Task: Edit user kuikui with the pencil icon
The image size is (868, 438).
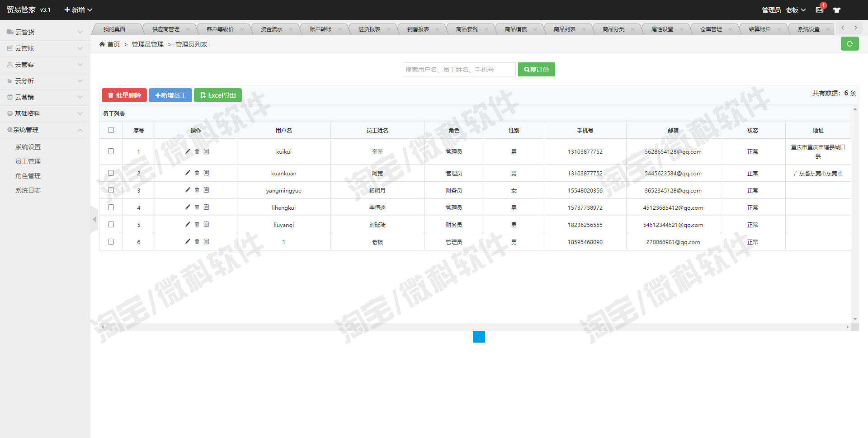Action: pos(188,151)
